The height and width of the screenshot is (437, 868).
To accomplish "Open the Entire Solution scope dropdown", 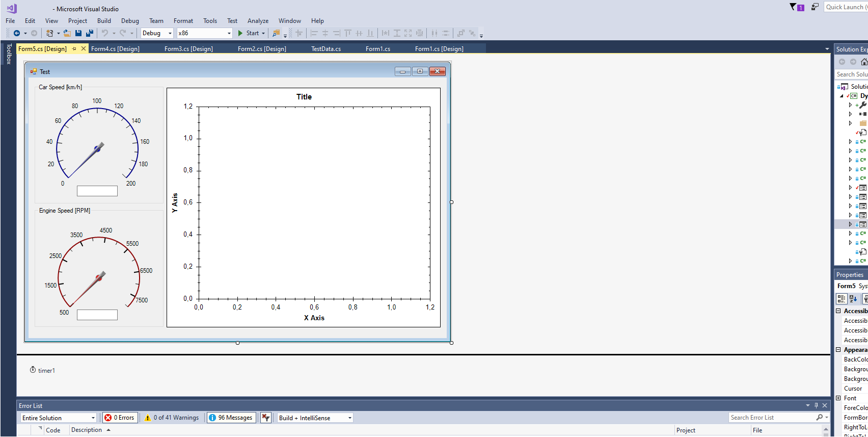I will [x=58, y=418].
